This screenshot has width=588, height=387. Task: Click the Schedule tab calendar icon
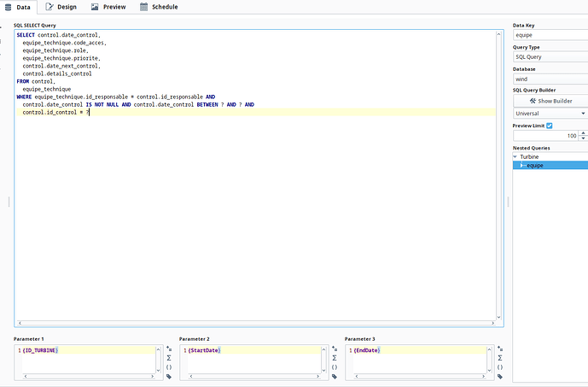click(143, 7)
